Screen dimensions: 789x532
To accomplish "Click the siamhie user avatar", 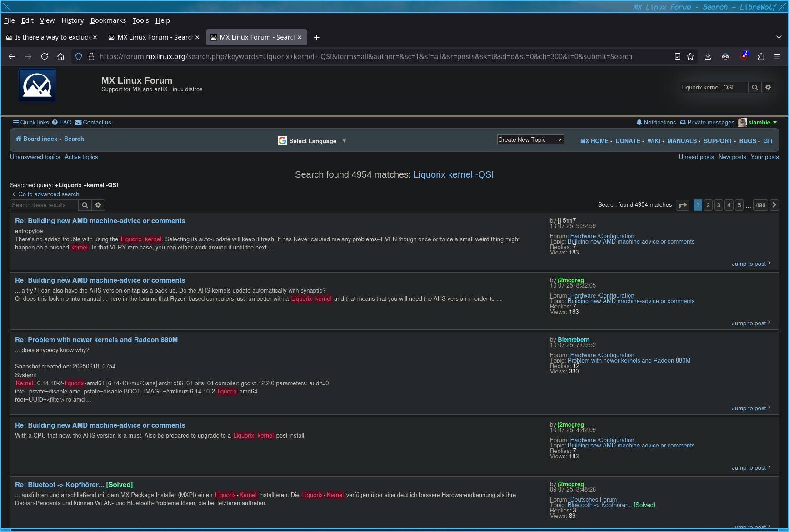I will (x=742, y=122).
